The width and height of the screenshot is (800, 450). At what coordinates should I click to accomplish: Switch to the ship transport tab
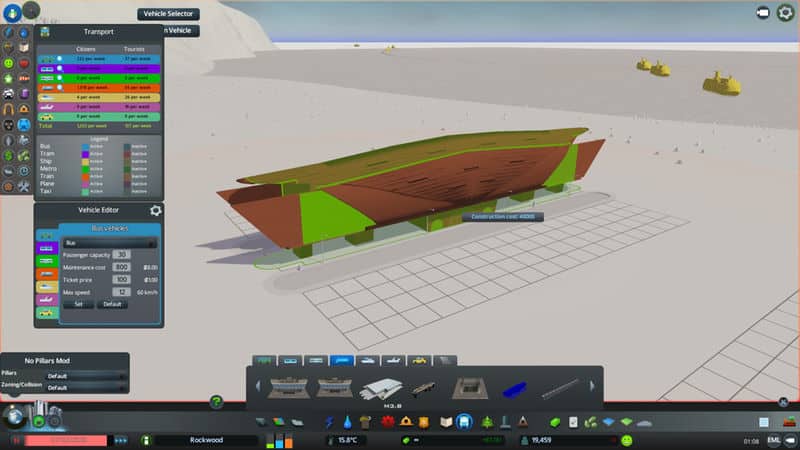point(369,360)
